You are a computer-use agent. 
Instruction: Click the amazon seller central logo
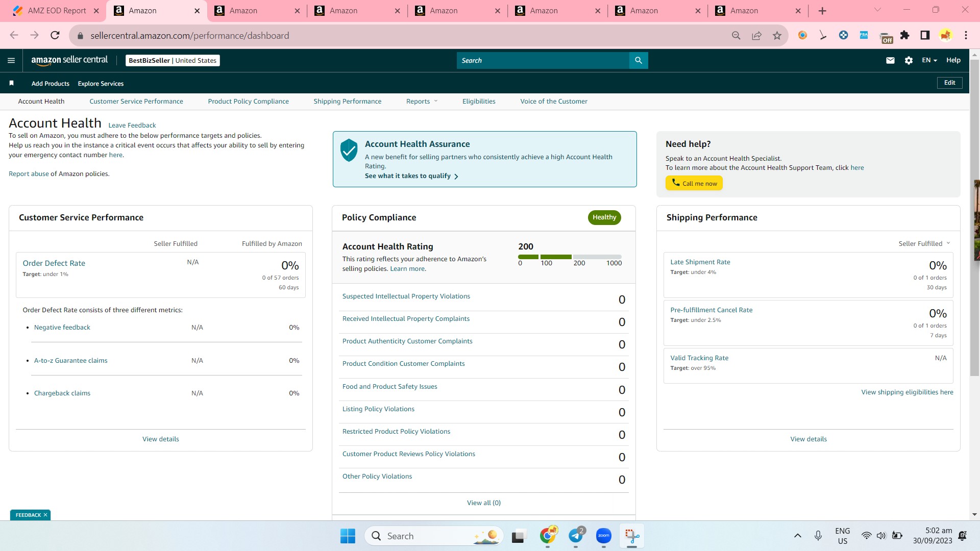tap(69, 60)
